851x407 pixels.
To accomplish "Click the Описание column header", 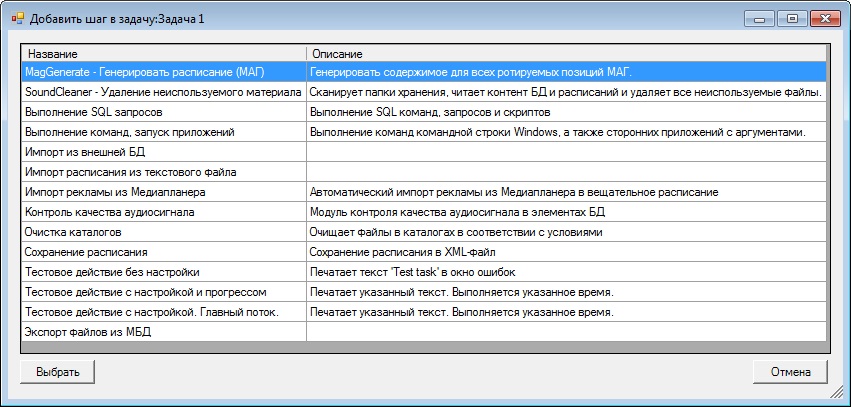I will coord(566,54).
